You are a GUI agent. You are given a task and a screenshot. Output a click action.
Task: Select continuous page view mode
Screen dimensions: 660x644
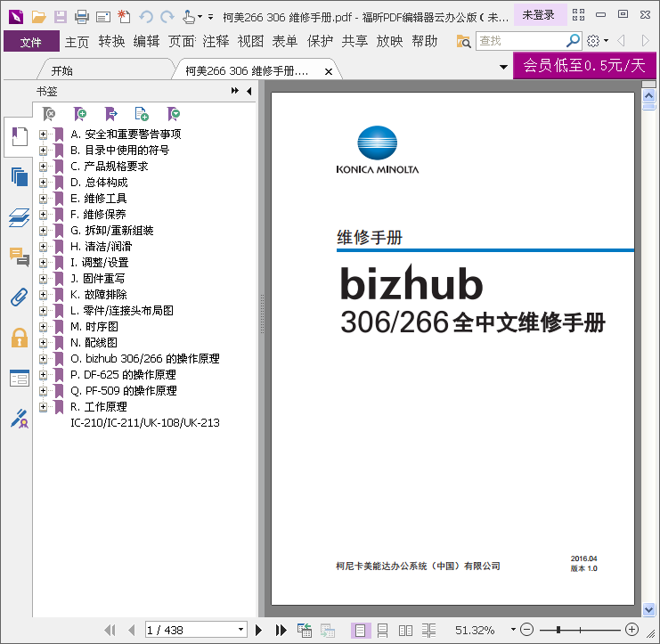click(x=383, y=630)
